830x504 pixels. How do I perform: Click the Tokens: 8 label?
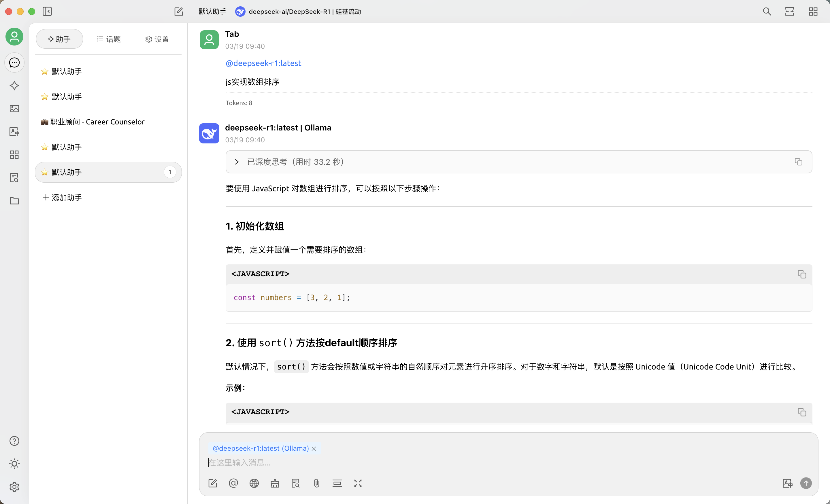239,103
